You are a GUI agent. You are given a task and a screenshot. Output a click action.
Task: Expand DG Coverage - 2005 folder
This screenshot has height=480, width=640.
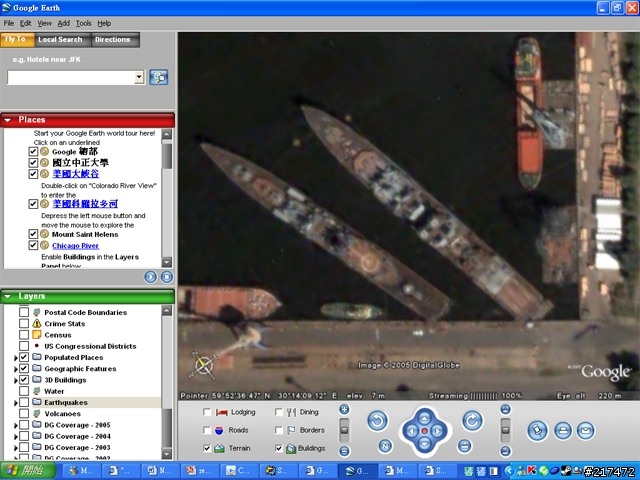16,425
